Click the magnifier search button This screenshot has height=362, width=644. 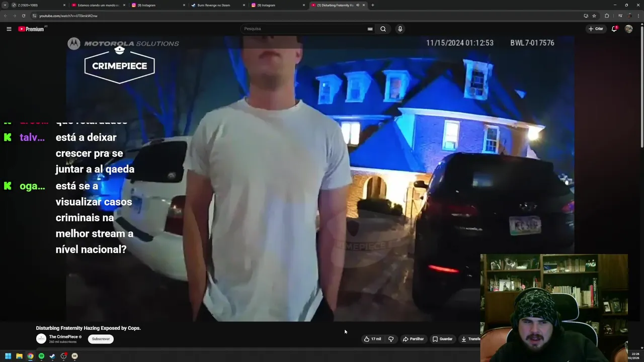coord(383,29)
